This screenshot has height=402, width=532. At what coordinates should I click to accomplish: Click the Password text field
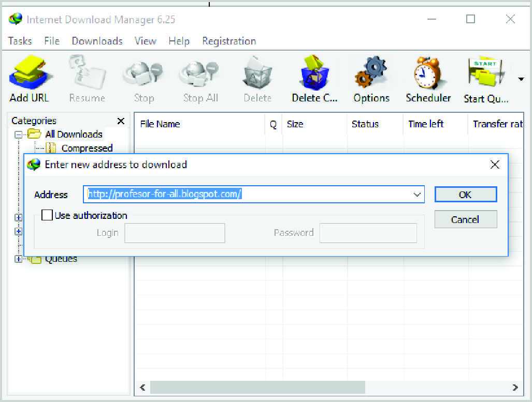click(368, 233)
